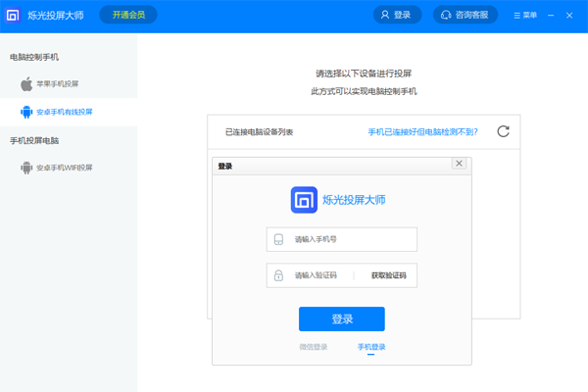Screen dimensions: 588x392
Task: Minimize the application window
Action: [x=551, y=16]
